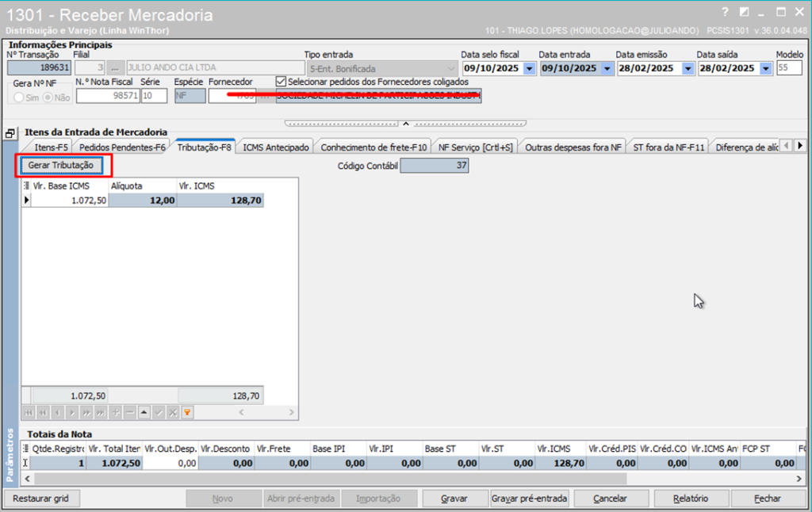Click the contrast theme icon in title bar
This screenshot has width=812, height=512.
tap(743, 12)
